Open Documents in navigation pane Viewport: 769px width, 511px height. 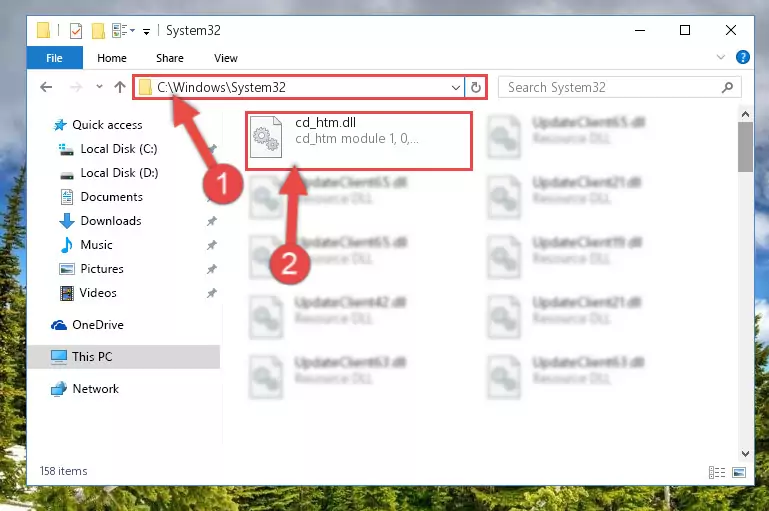pos(111,197)
